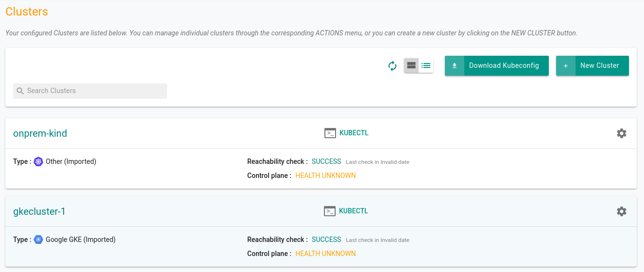Click the New Cluster button
The image size is (644, 272).
(x=593, y=66)
